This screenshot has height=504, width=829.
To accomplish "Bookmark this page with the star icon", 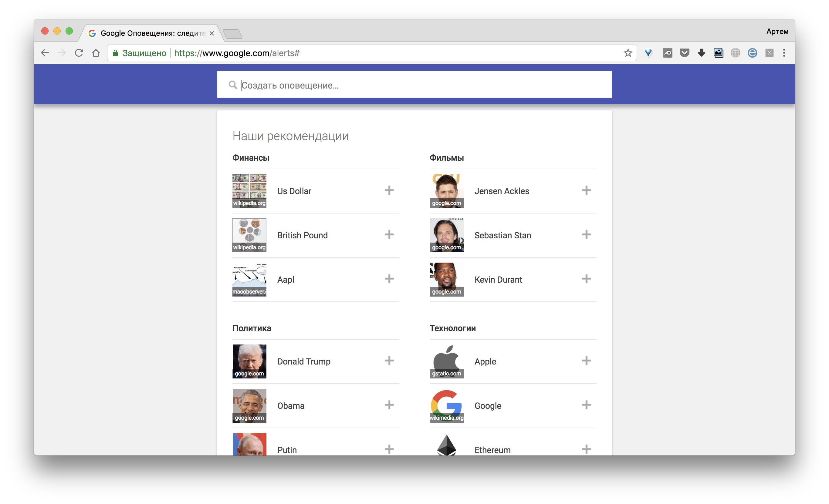I will pos(628,53).
